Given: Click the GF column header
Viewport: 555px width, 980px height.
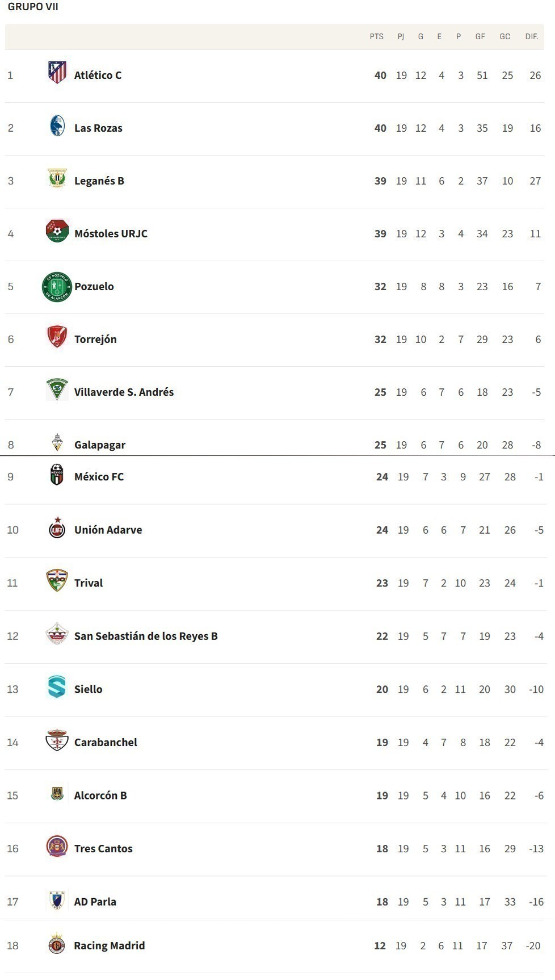Looking at the screenshot, I should 480,37.
